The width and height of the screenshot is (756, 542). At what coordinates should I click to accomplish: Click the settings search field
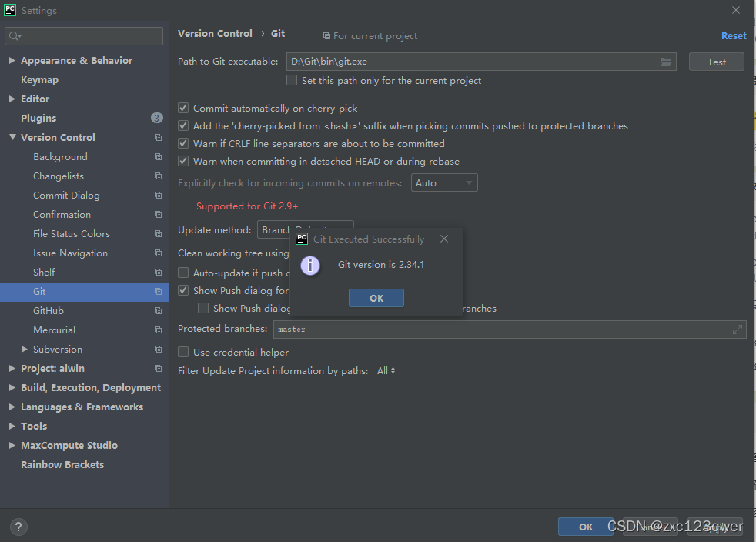point(84,36)
